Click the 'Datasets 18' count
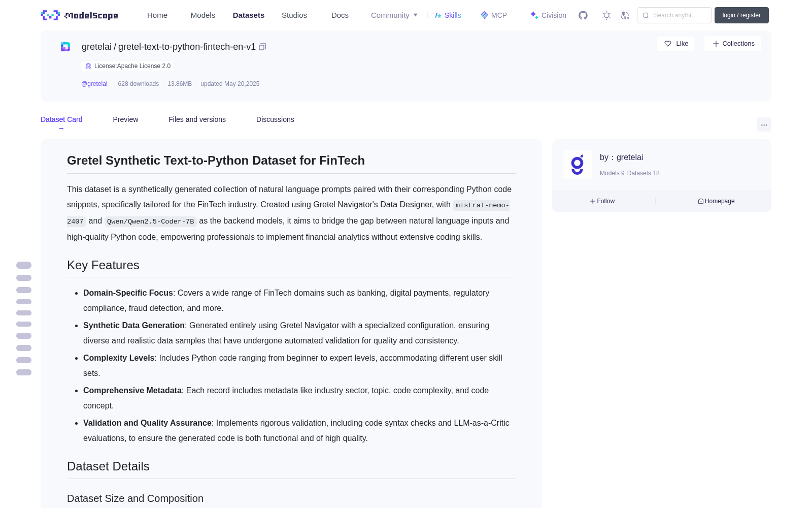Viewport: 812px width, 508px height. [x=644, y=173]
